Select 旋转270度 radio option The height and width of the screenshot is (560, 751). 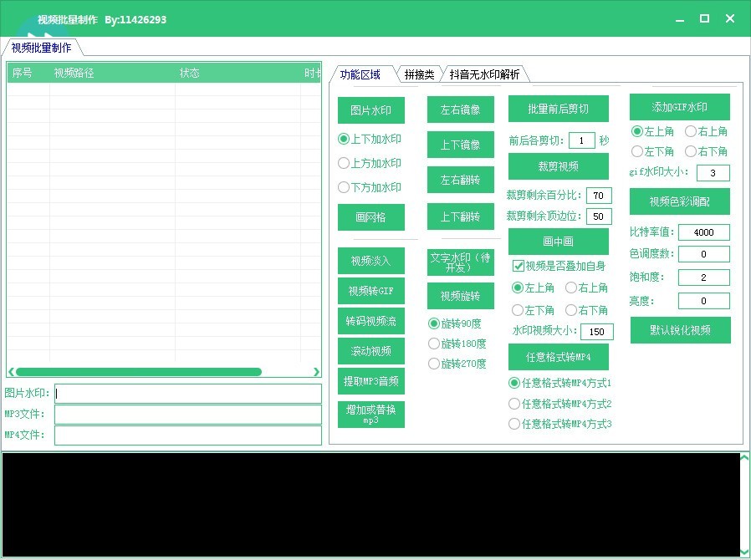tap(457, 364)
